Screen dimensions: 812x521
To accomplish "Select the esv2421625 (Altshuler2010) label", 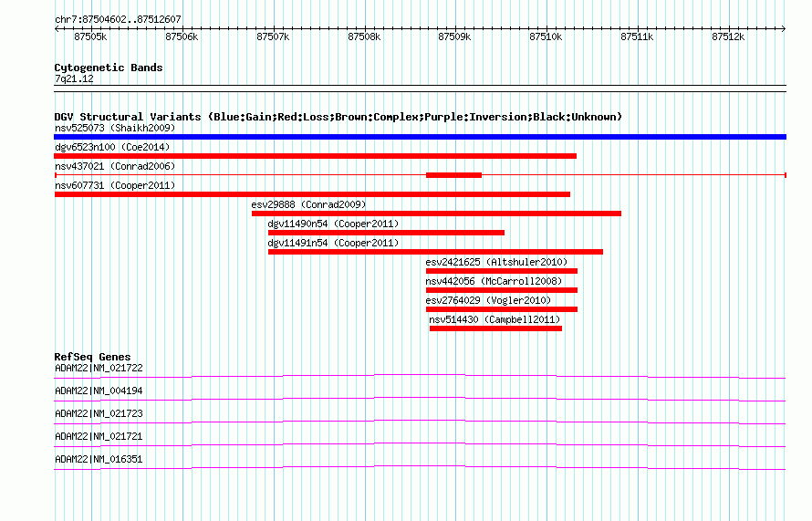I will coord(496,262).
